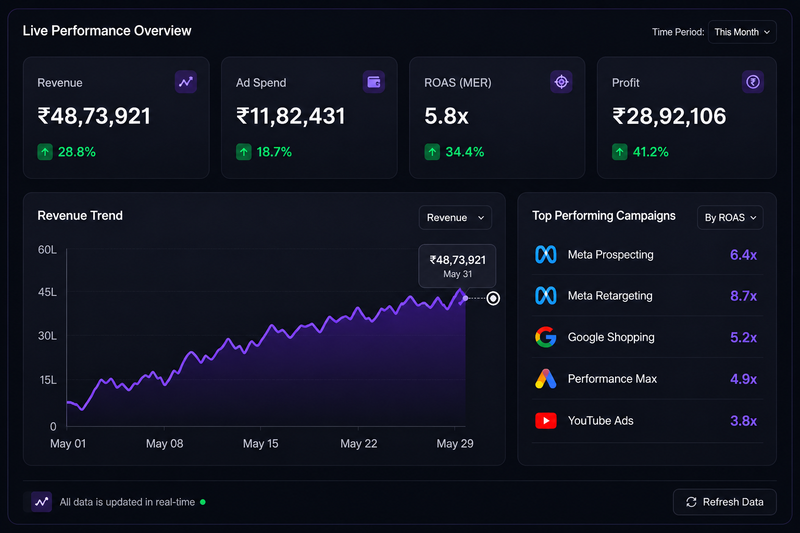Screen dimensions: 800x533
Task: Select the Meta Retargeting campaign row
Action: click(x=647, y=296)
